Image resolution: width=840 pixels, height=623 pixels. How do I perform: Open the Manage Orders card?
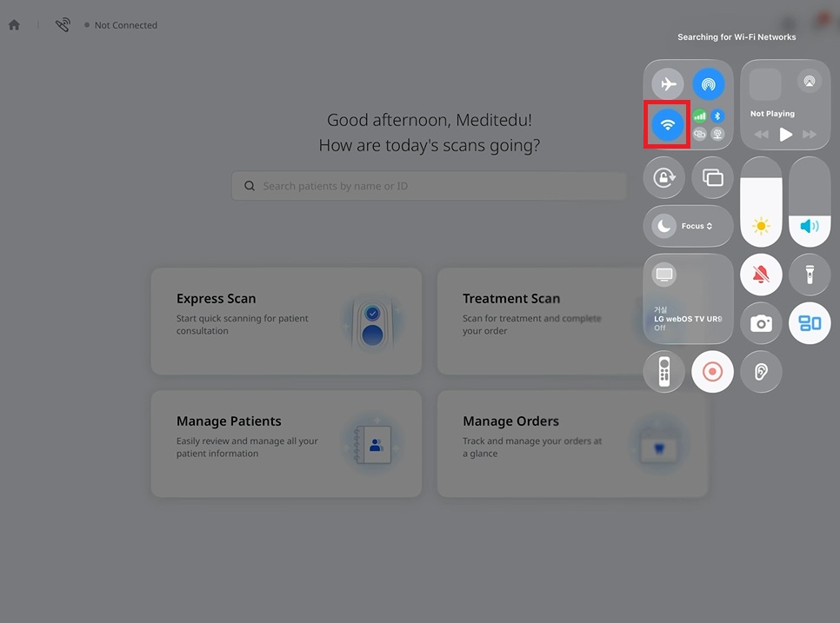(x=572, y=444)
